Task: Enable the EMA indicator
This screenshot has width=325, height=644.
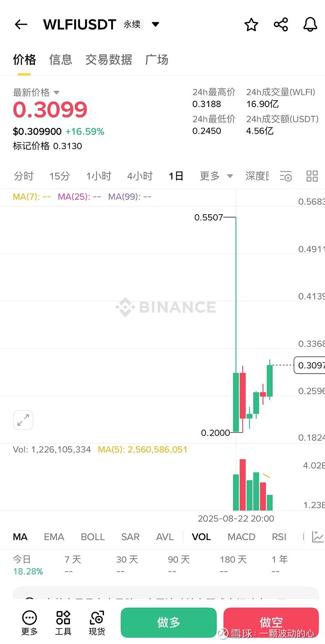Action: (x=54, y=537)
